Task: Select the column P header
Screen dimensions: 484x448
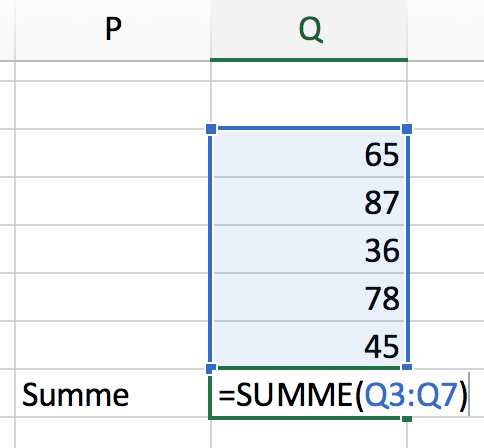Action: 113,30
